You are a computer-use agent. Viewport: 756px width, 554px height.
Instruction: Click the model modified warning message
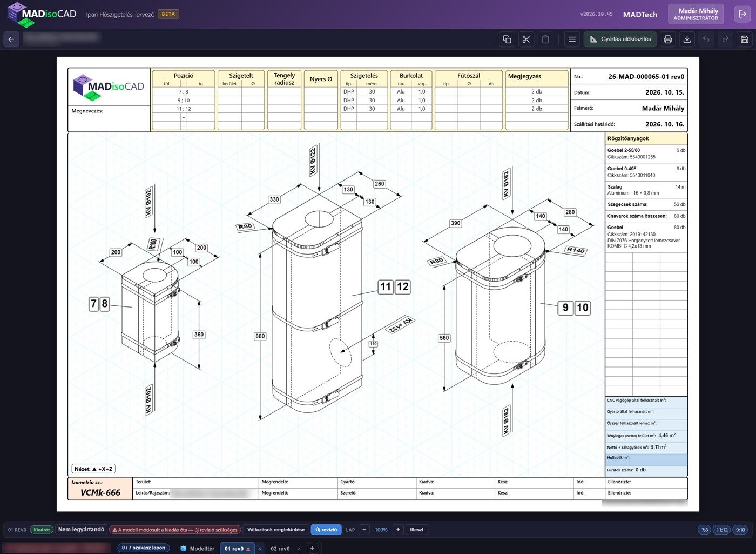[x=174, y=530]
